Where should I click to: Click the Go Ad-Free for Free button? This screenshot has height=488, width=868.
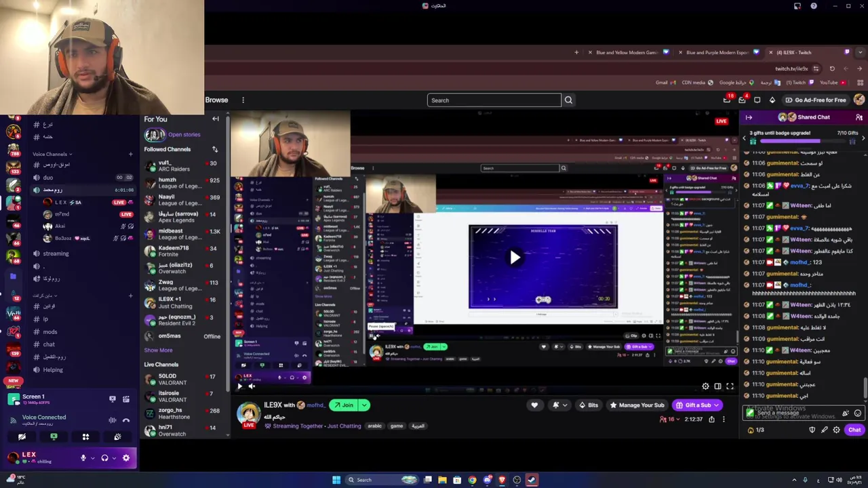[x=816, y=100]
